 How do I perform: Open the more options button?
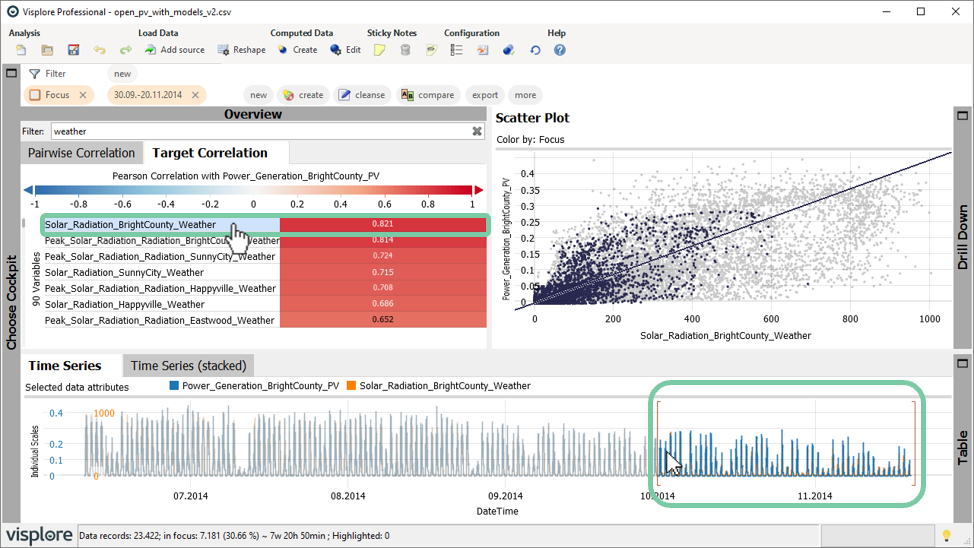[x=525, y=95]
